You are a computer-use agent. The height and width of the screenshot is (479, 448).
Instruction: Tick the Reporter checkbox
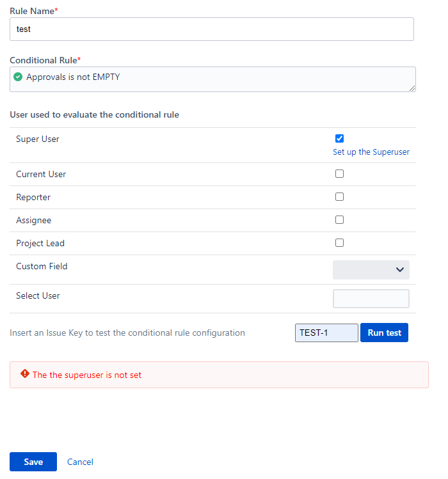(x=339, y=196)
